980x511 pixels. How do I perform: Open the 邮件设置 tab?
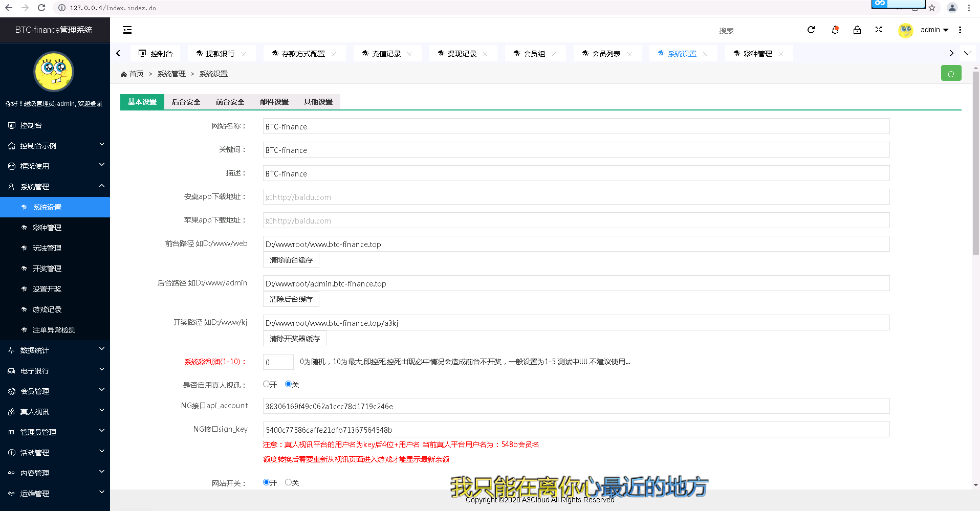pos(274,102)
